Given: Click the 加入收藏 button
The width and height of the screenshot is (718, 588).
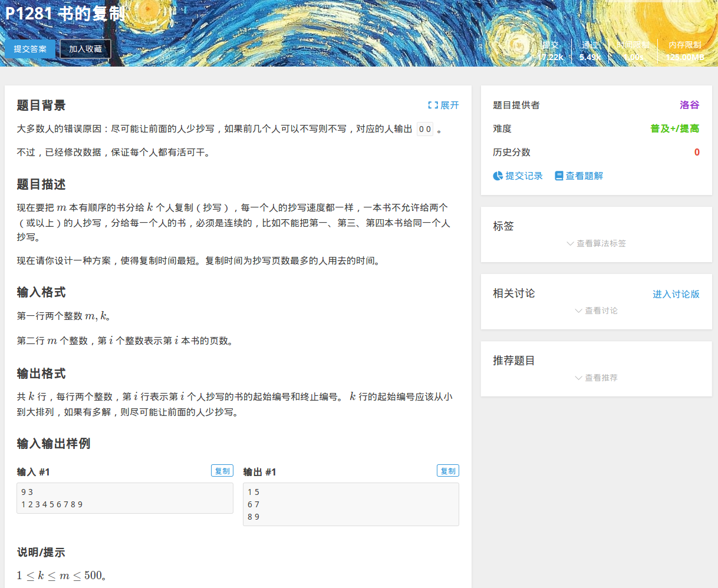Looking at the screenshot, I should point(85,49).
